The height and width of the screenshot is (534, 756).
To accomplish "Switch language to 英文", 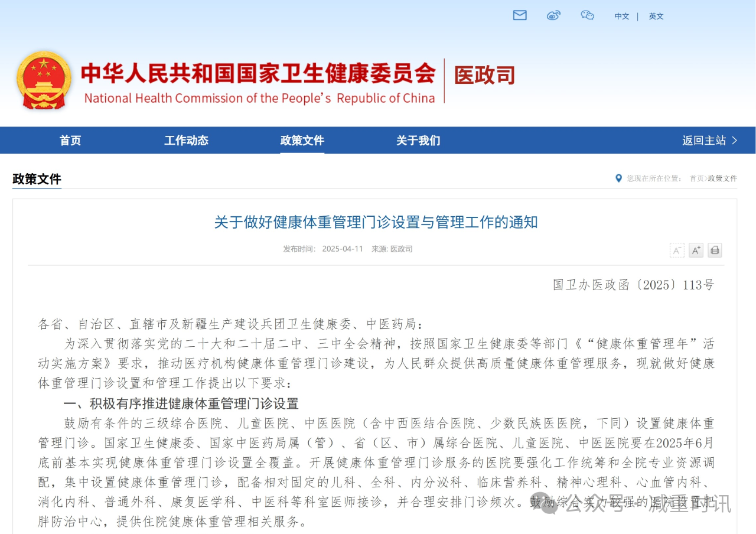I will (x=656, y=17).
